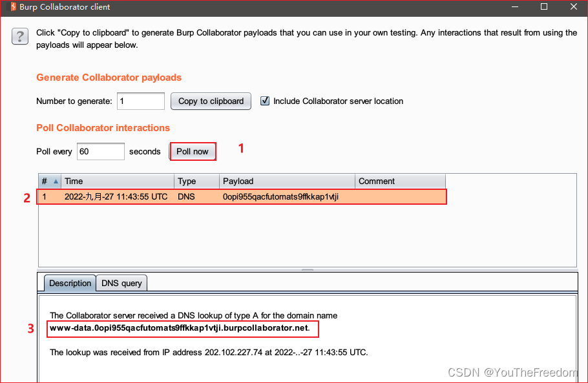This screenshot has width=588, height=383.
Task: Click the Comment column header
Action: (x=400, y=181)
